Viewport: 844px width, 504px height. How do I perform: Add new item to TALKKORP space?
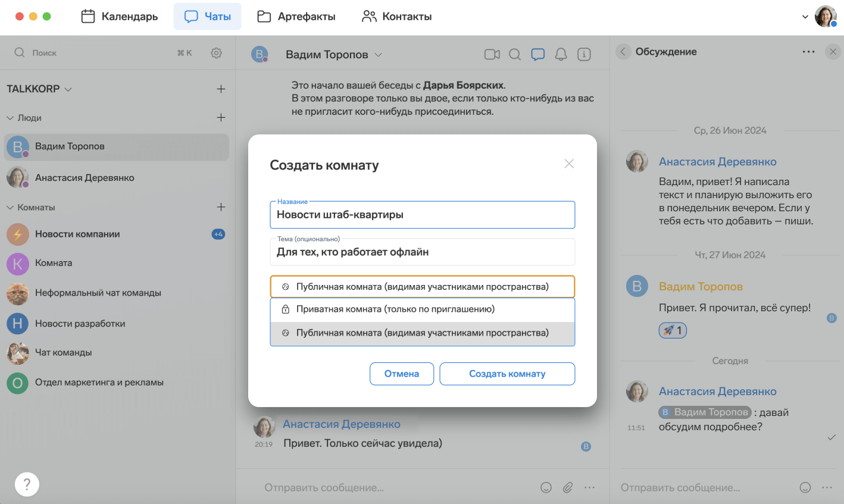pyautogui.click(x=221, y=89)
